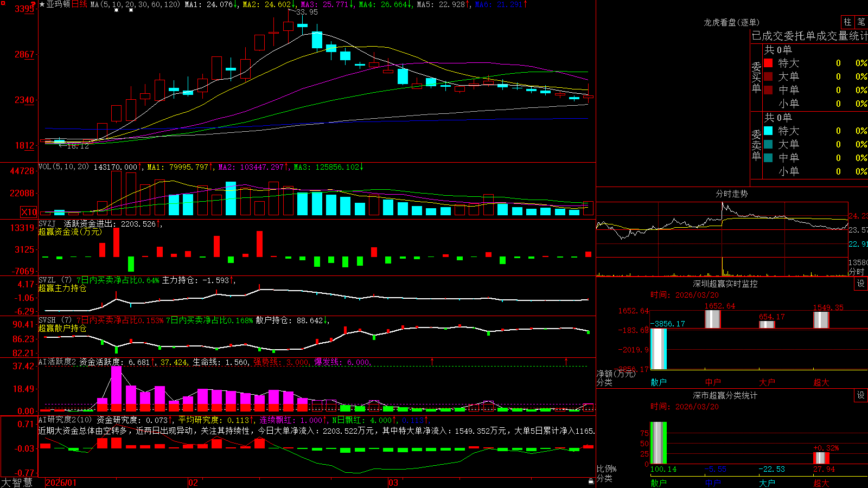Open 设 settings for 深市超赢分类统计
Screen dimensions: 868x488
(x=861, y=395)
